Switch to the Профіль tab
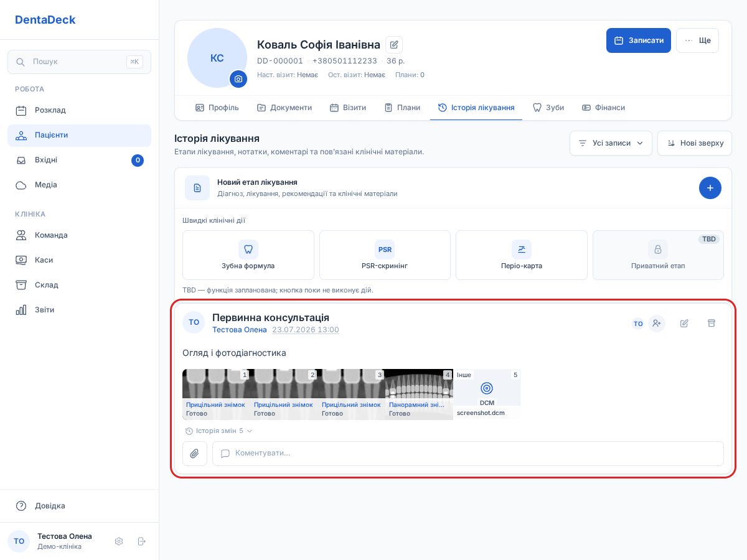 pyautogui.click(x=217, y=108)
